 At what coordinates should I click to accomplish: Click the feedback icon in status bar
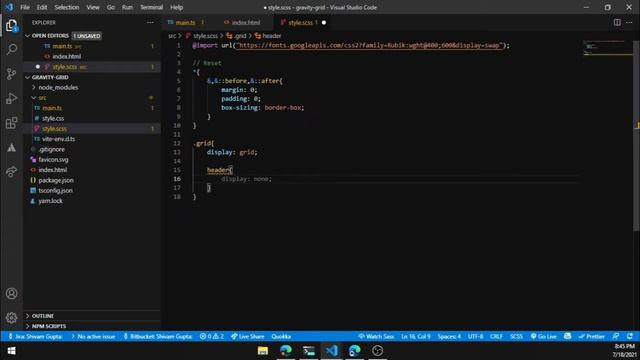pos(616,336)
